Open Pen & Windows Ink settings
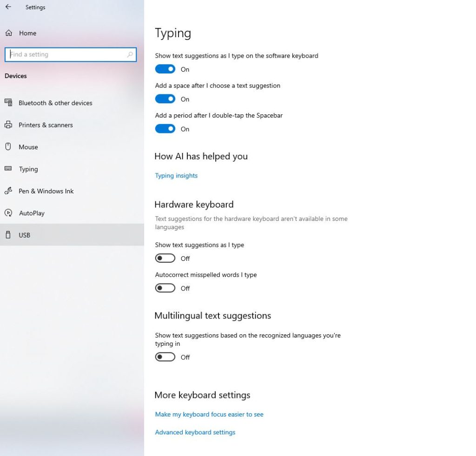The width and height of the screenshot is (476, 456). point(72,191)
